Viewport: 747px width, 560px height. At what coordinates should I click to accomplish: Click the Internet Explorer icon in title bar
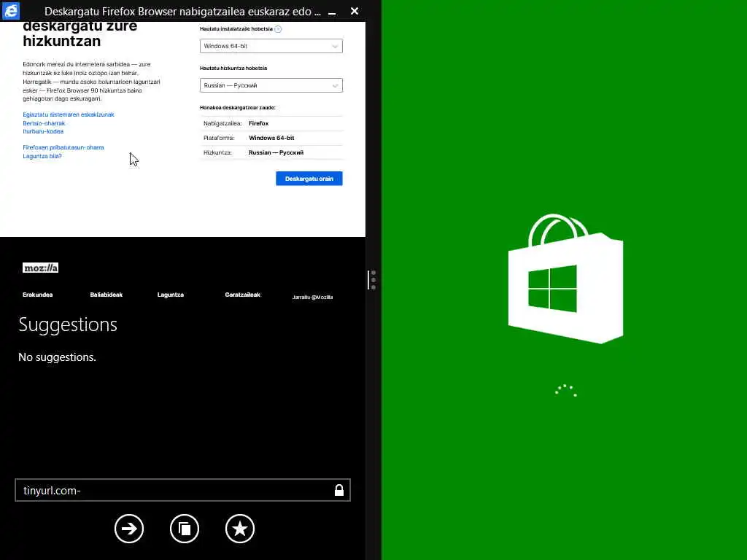tap(10, 10)
